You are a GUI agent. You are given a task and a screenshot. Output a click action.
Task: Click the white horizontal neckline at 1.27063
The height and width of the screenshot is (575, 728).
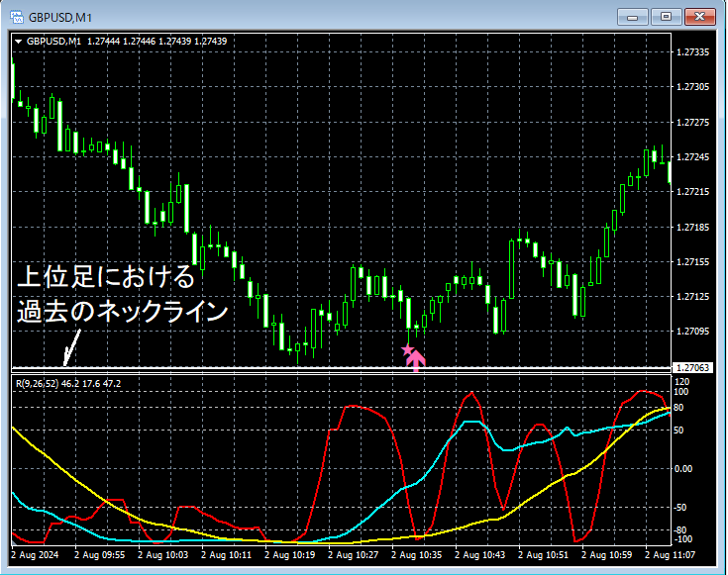[342, 368]
